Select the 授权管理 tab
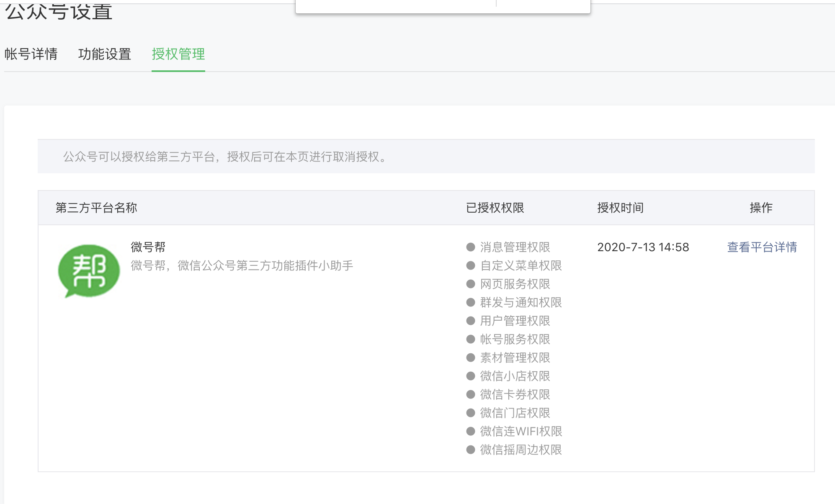The width and height of the screenshot is (835, 504). click(x=178, y=54)
